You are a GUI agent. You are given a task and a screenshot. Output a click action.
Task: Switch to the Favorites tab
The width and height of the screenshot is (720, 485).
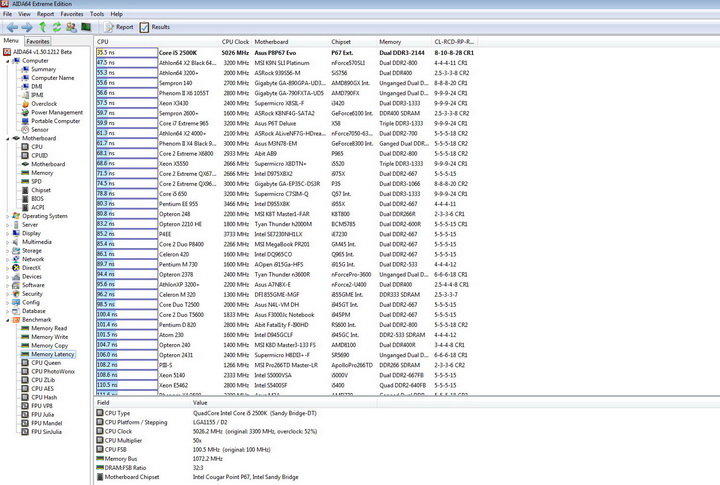(x=38, y=41)
